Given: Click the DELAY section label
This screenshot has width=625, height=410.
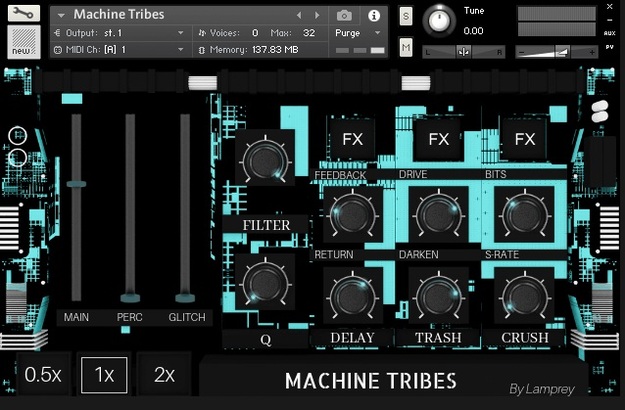Looking at the screenshot, I should click(x=352, y=338).
